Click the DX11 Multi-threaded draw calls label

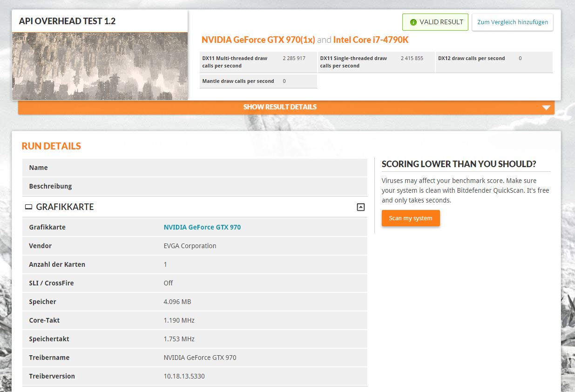click(x=235, y=62)
